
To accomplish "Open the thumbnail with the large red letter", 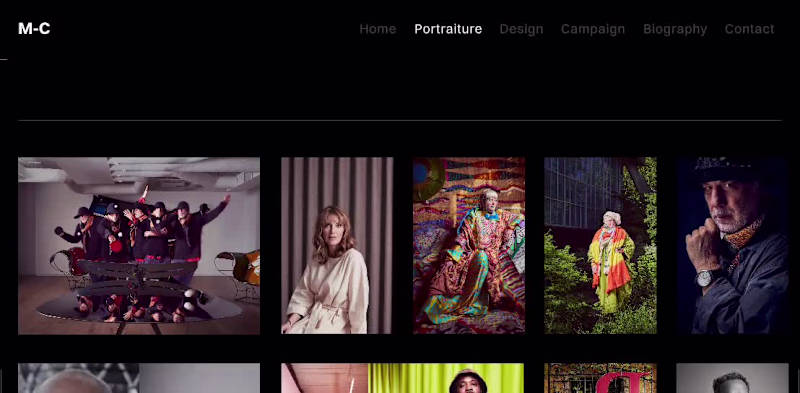I will (x=601, y=378).
